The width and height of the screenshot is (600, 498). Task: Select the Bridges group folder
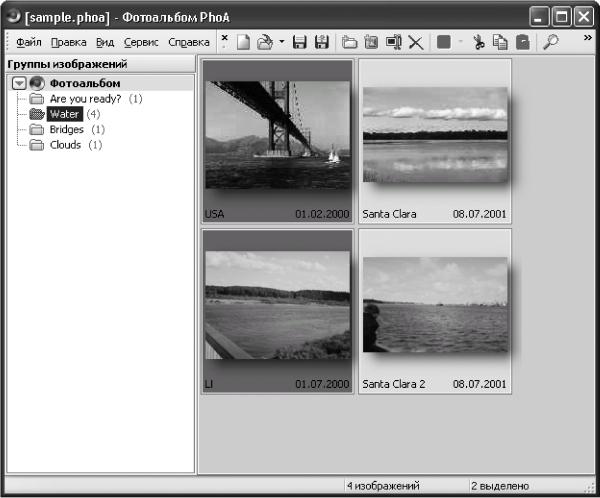pos(67,129)
